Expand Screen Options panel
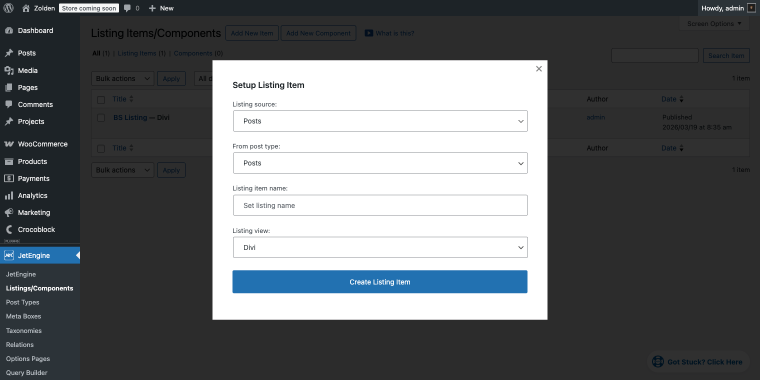Viewport: 760px width, 380px height. pos(714,23)
